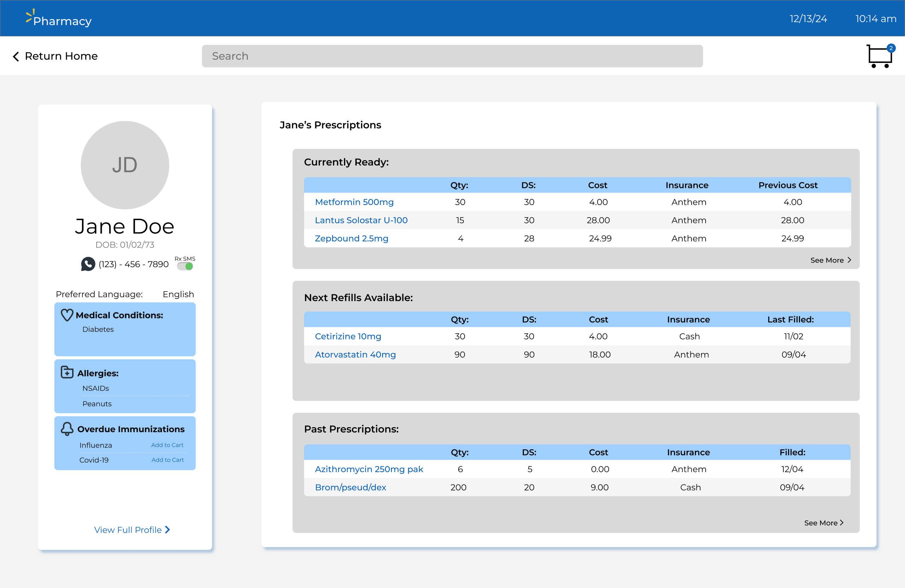Image resolution: width=905 pixels, height=588 pixels.
Task: Open Lantus Solostar U-100 prescription
Action: [x=361, y=220]
